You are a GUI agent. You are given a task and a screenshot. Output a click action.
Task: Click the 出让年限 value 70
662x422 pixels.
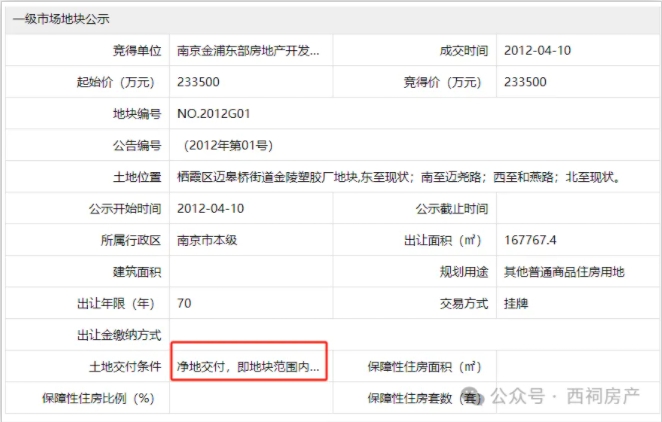click(185, 303)
